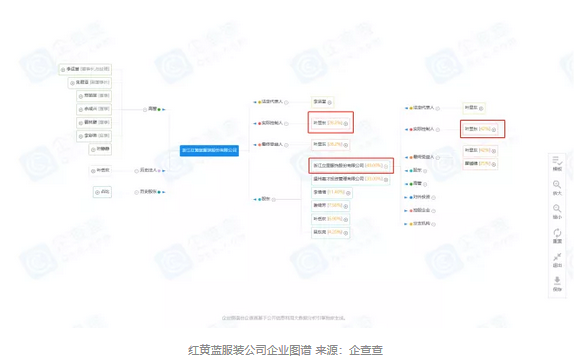The height and width of the screenshot is (364, 584).
Task: Toggle circle beside central company's 股东 node
Action: [274, 200]
